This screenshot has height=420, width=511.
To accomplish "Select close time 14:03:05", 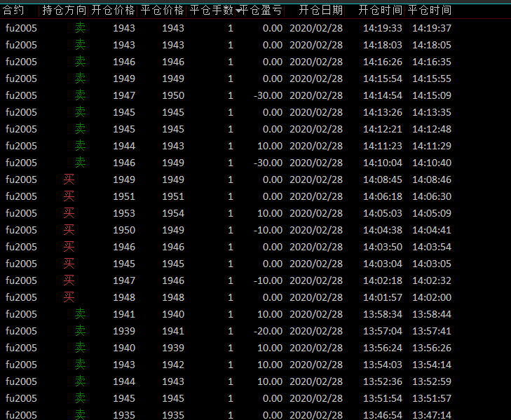I will click(432, 264).
